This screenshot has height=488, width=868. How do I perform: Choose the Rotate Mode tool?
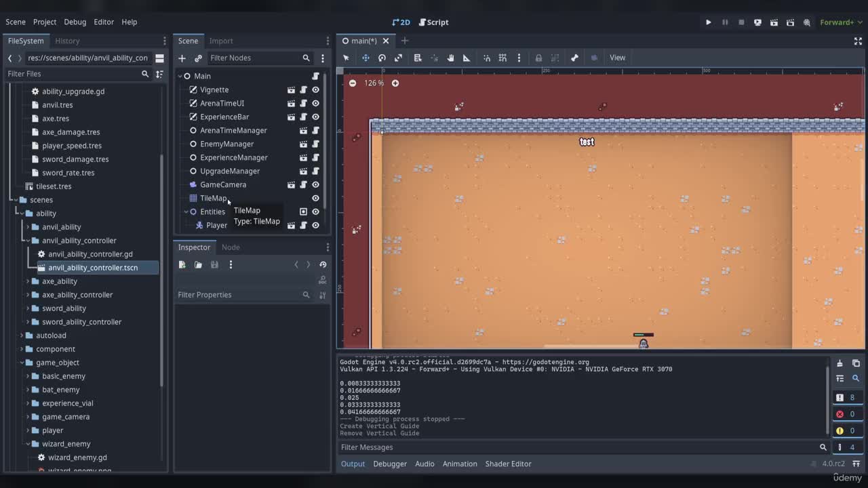point(382,58)
